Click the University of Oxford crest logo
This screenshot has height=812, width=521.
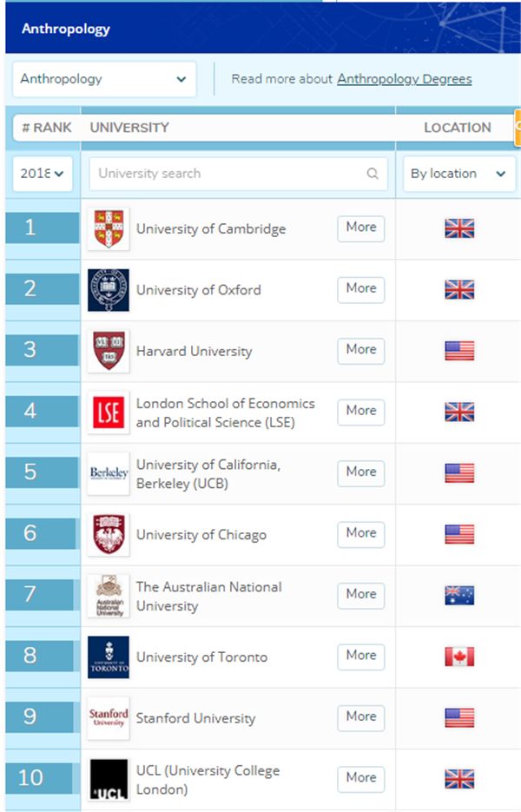109,290
